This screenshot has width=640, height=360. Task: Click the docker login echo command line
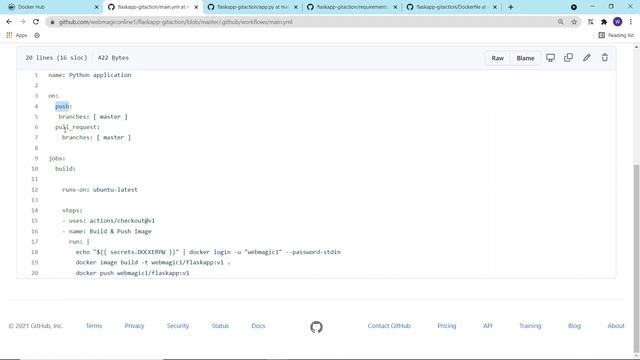click(208, 252)
